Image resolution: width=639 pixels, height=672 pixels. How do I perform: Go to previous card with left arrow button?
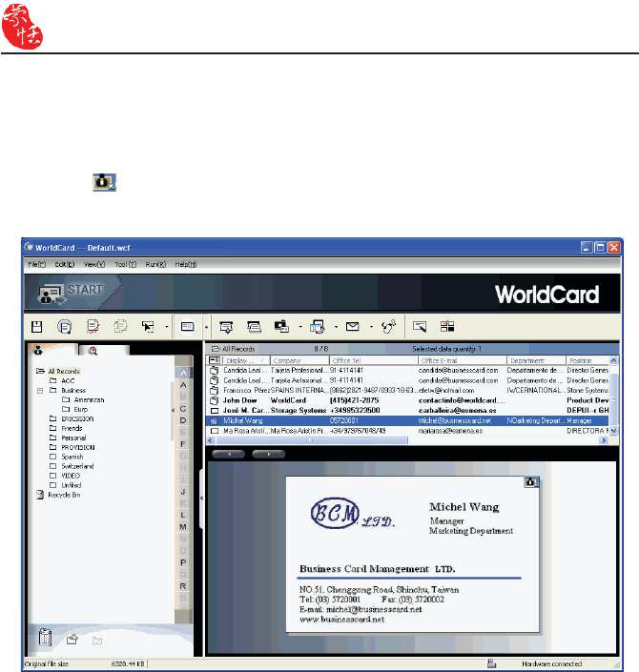pyautogui.click(x=229, y=454)
